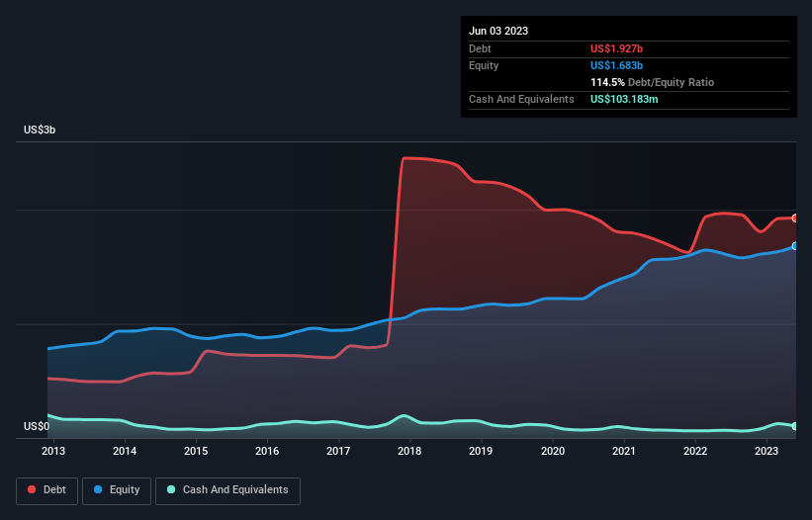Click Cash And Equivalents label in tooltip
This screenshot has width=812, height=520.
click(521, 99)
